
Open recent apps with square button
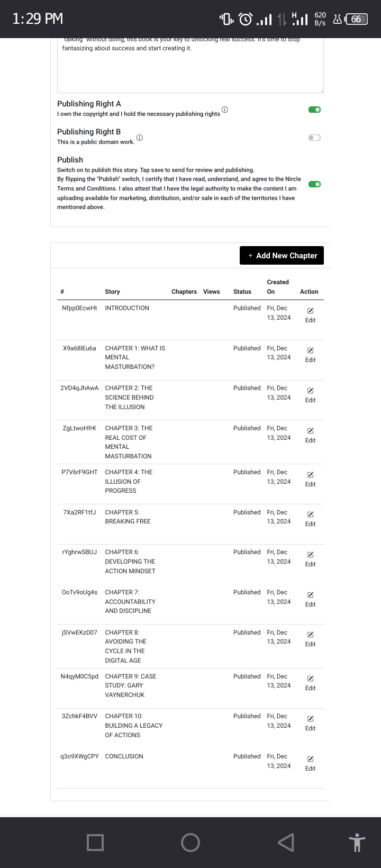[x=95, y=842]
